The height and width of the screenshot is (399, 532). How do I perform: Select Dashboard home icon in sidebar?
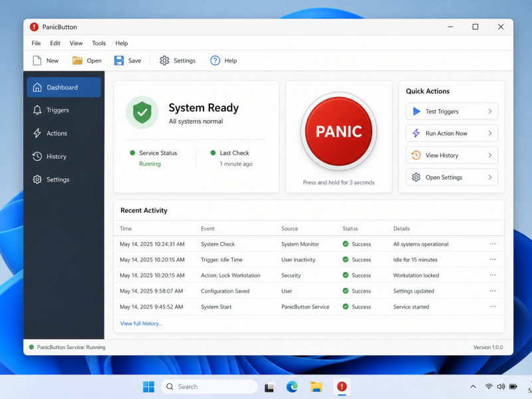tap(37, 88)
